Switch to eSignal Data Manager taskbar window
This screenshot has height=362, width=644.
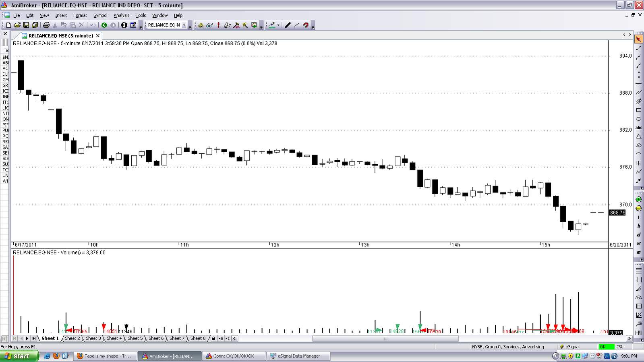tap(298, 356)
